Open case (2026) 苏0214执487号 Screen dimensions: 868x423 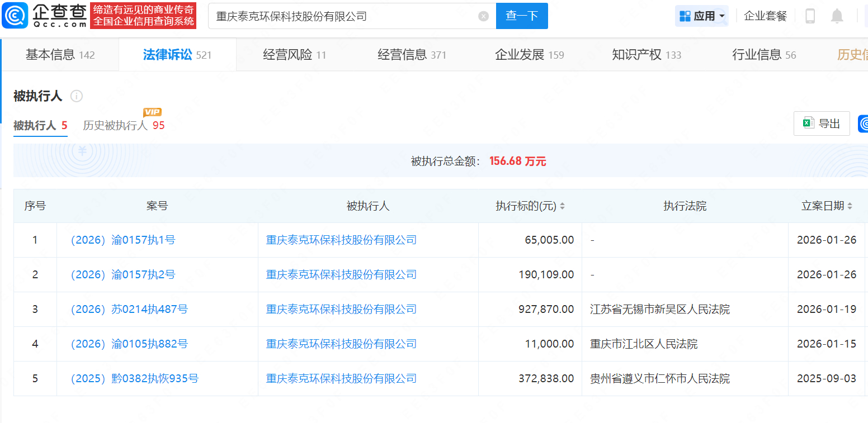[128, 310]
